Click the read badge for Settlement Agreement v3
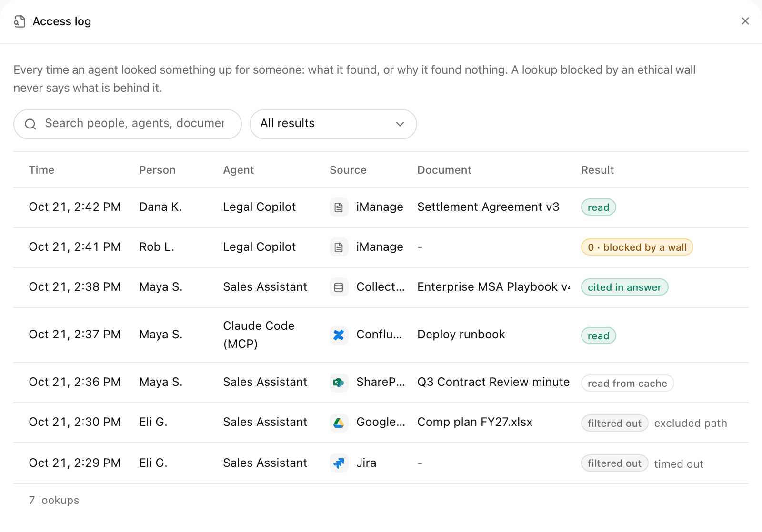 tap(599, 207)
